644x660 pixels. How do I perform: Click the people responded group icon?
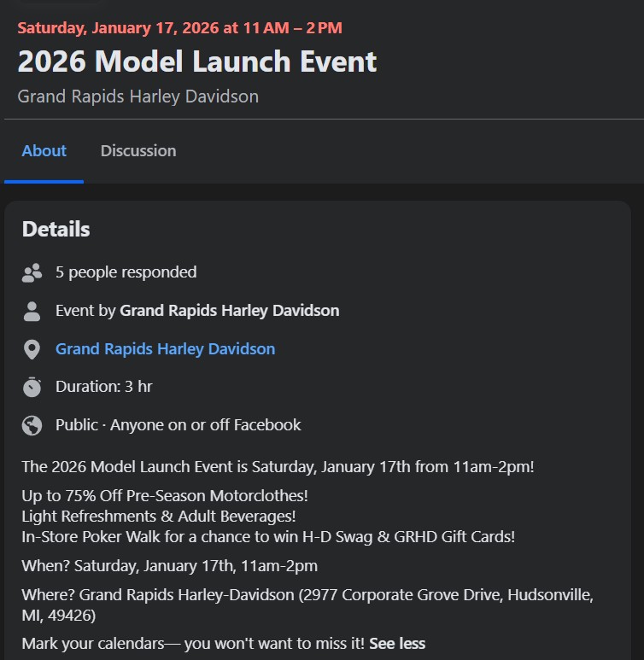pos(32,273)
